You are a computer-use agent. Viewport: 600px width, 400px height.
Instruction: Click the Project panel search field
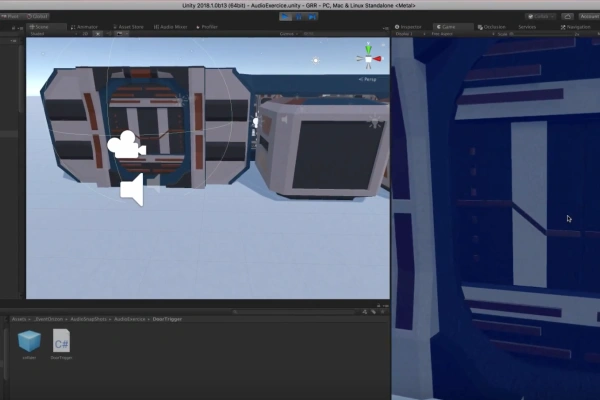click(295, 312)
